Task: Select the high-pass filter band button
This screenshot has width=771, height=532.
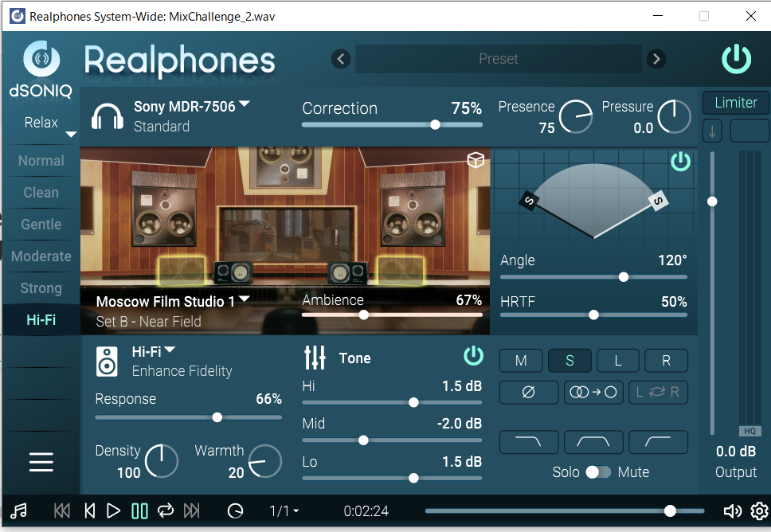Action: pyautogui.click(x=658, y=442)
